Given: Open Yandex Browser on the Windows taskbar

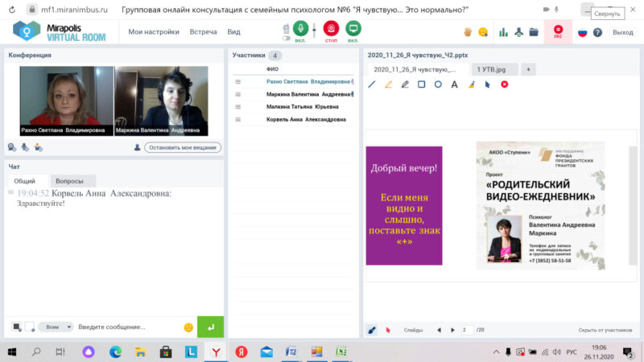Looking at the screenshot, I should [216, 352].
